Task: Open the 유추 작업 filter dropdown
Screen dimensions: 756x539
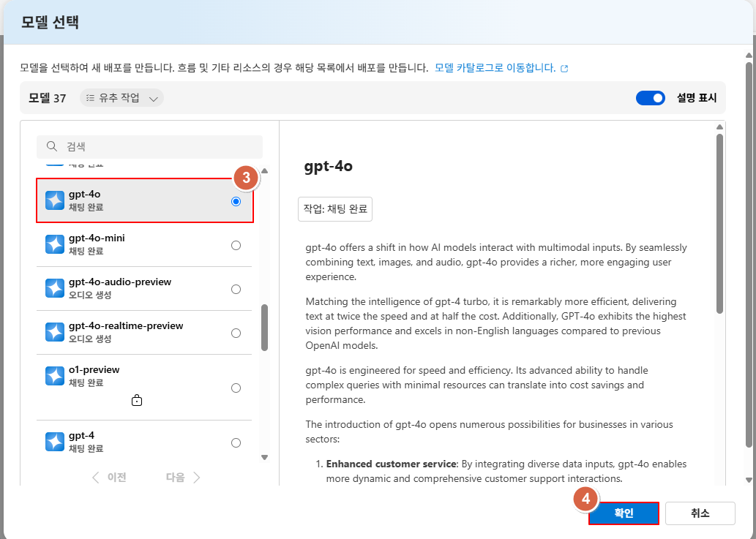Action: (x=122, y=98)
